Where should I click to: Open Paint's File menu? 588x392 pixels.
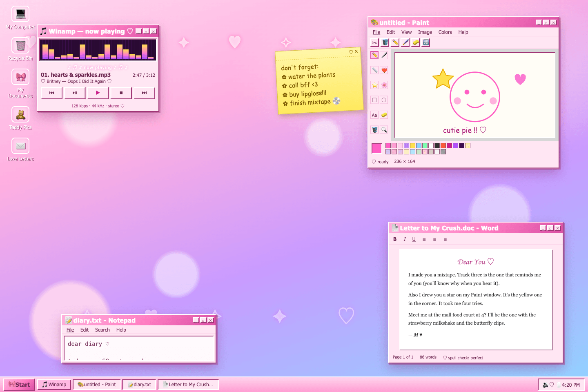click(376, 32)
